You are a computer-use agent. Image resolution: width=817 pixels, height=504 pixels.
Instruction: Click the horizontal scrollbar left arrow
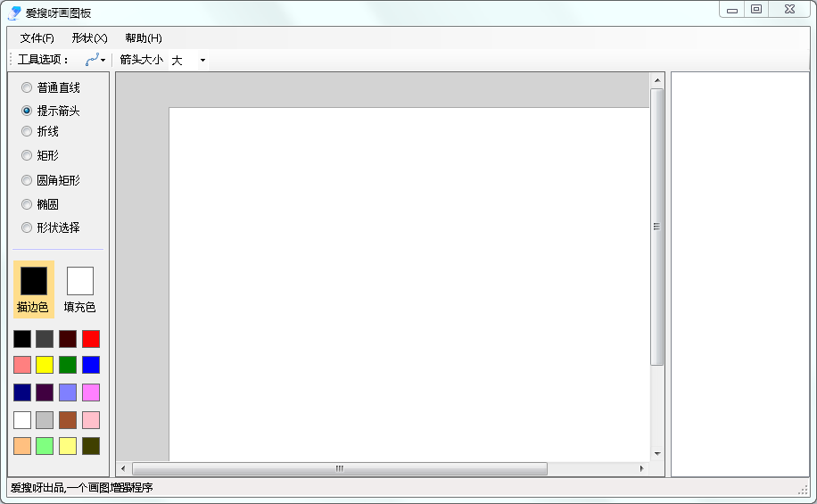[x=123, y=468]
